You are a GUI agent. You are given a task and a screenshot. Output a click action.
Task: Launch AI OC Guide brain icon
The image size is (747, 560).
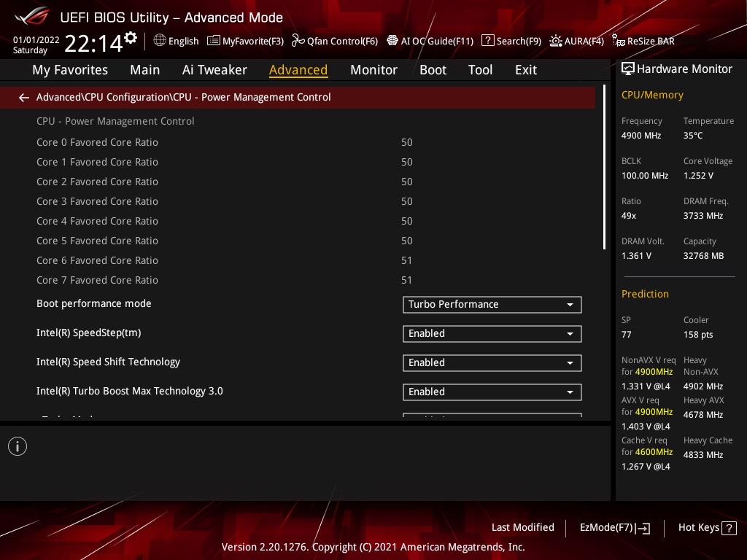click(392, 41)
